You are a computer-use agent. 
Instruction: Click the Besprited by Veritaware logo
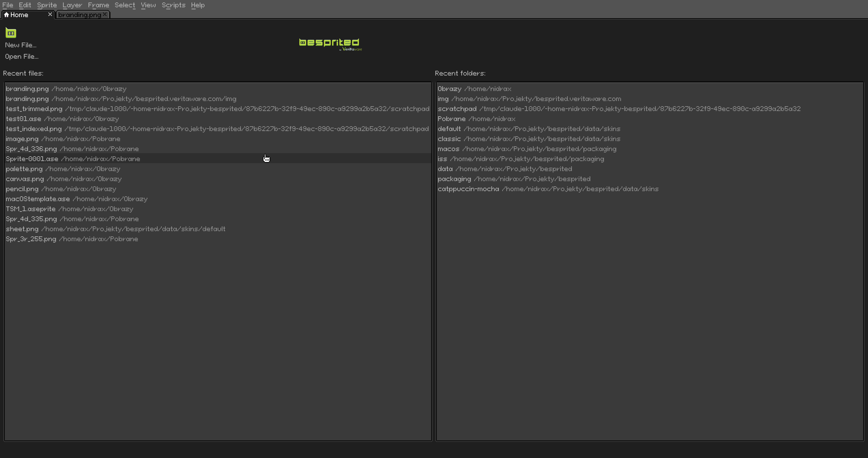[x=331, y=45]
